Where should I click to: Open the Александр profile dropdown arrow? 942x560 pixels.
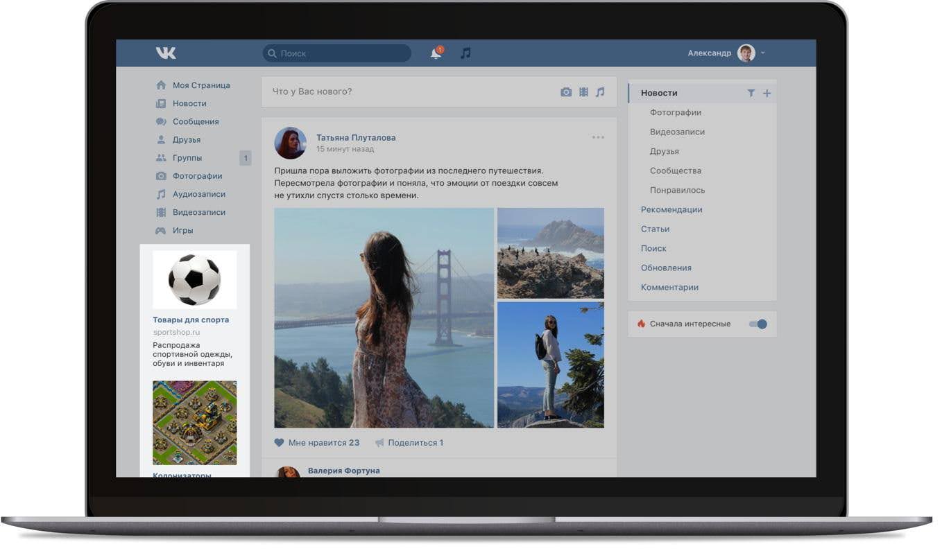pyautogui.click(x=763, y=53)
